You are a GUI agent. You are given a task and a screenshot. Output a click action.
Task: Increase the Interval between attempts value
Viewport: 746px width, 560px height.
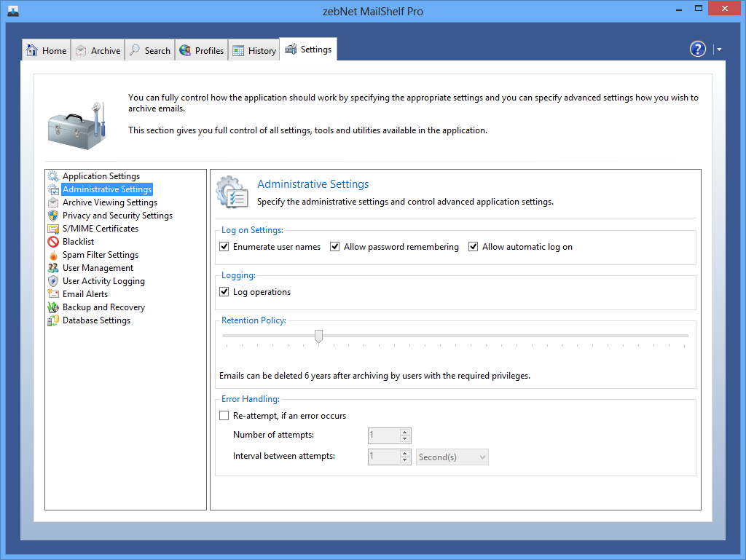click(405, 454)
